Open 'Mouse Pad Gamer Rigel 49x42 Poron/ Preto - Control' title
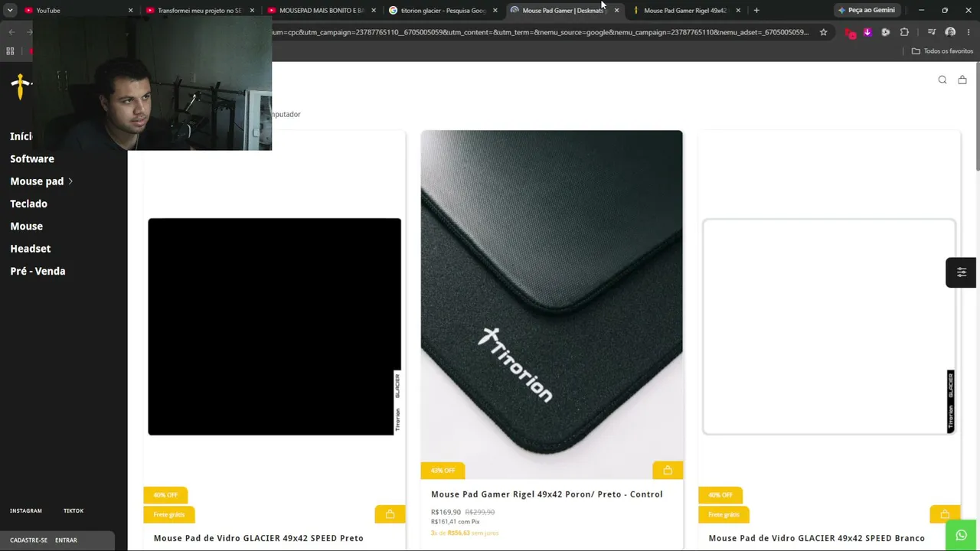980x551 pixels. pyautogui.click(x=547, y=494)
